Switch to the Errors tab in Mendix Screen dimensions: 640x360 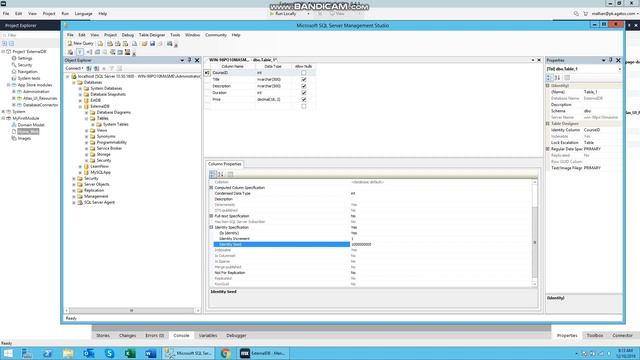(x=155, y=336)
